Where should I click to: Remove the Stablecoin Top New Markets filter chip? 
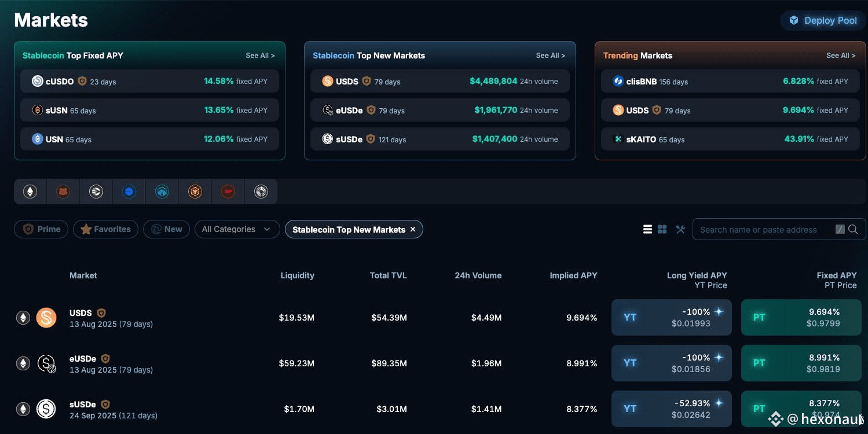click(x=413, y=230)
